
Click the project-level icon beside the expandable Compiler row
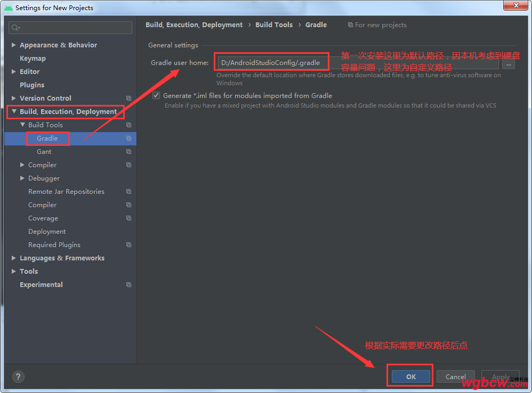point(128,165)
